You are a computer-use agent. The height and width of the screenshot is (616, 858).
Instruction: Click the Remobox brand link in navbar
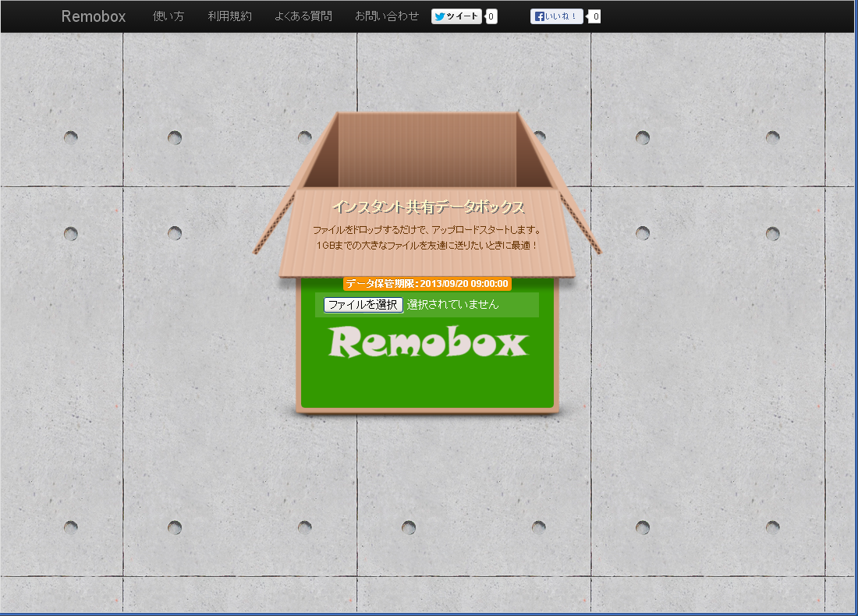coord(94,16)
